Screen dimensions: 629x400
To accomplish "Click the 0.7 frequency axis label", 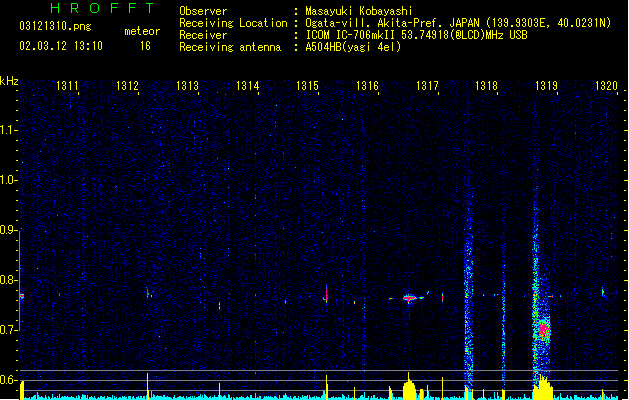I will point(8,330).
